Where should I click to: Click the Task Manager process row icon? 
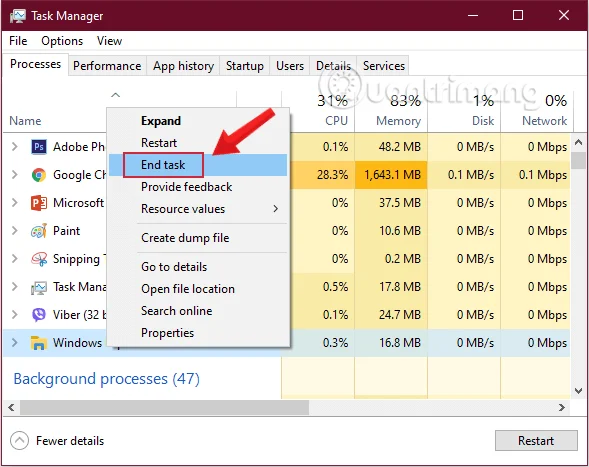[x=39, y=287]
